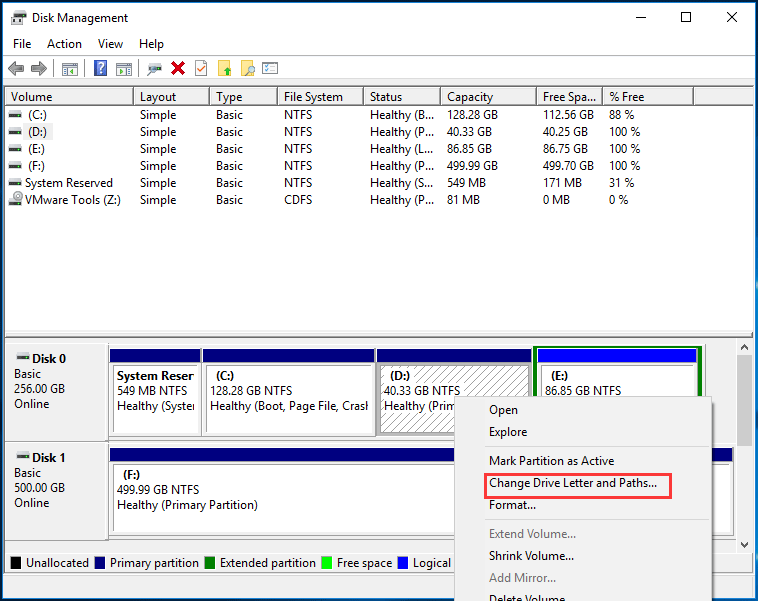Choose Change Drive Letter and Paths
This screenshot has width=758, height=601.
coord(572,484)
